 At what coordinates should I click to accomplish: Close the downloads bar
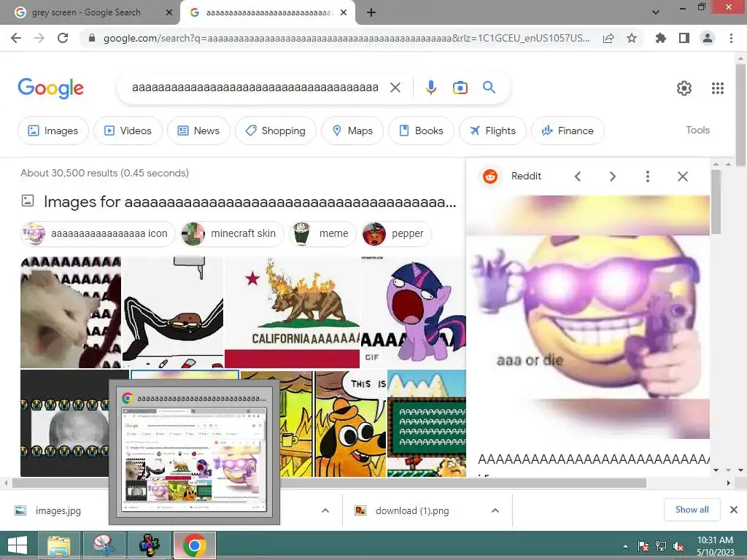click(x=734, y=510)
